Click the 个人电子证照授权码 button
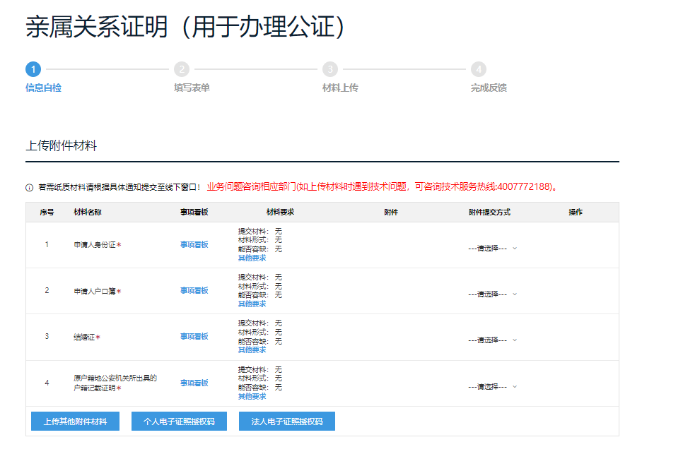The width and height of the screenshot is (700, 454). (179, 422)
